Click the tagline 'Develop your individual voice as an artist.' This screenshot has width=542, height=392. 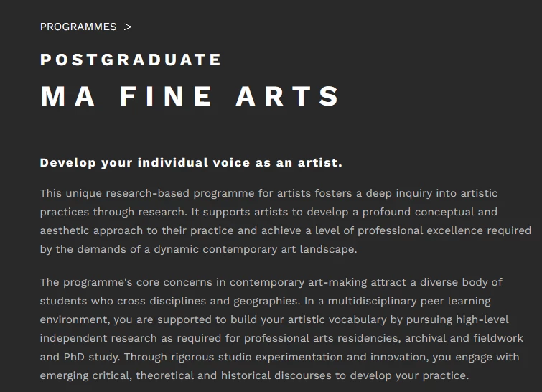[191, 162]
